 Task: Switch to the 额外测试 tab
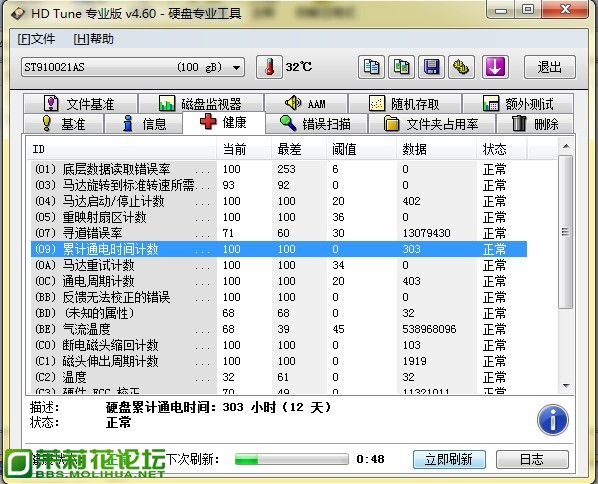[x=518, y=103]
